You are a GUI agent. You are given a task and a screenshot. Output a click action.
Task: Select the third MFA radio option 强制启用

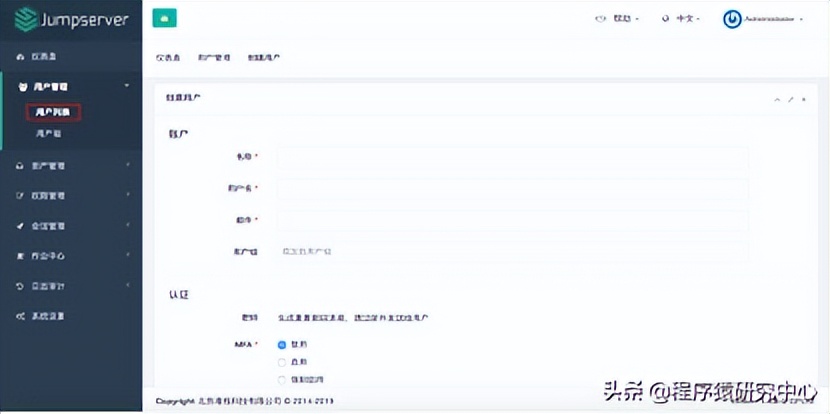[282, 380]
